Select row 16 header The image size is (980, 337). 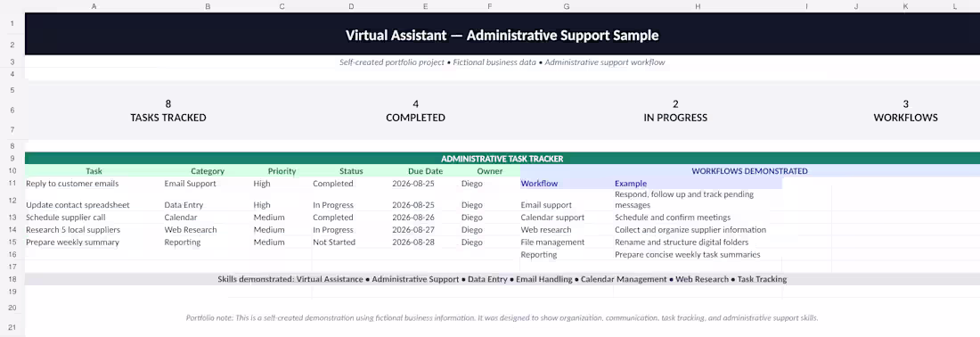tap(12, 254)
